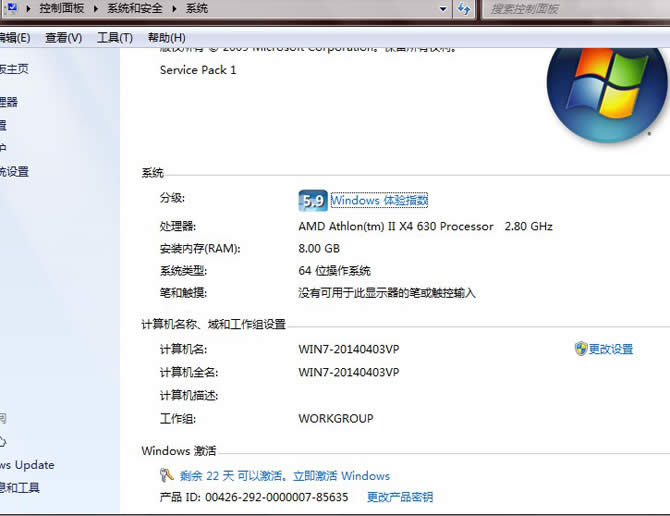The image size is (670, 516).
Task: Click the 没有可用于此显示器的笔或触控输入 text
Action: pos(387,293)
